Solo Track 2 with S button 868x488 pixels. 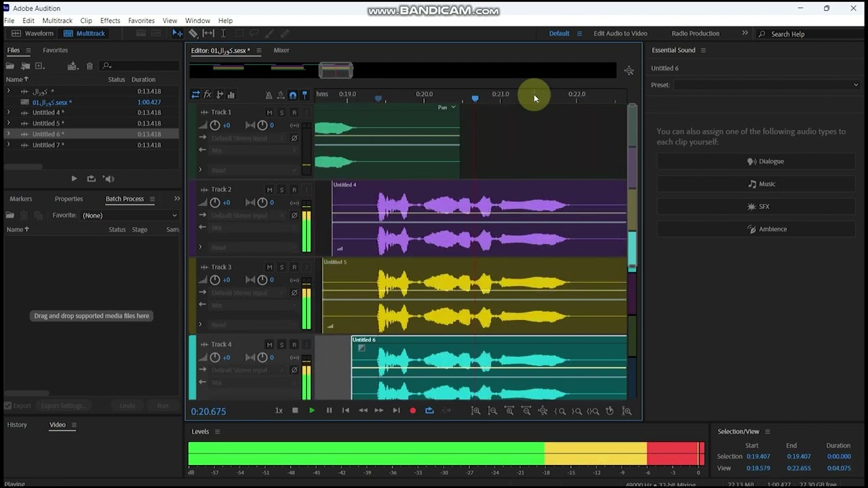pyautogui.click(x=281, y=190)
